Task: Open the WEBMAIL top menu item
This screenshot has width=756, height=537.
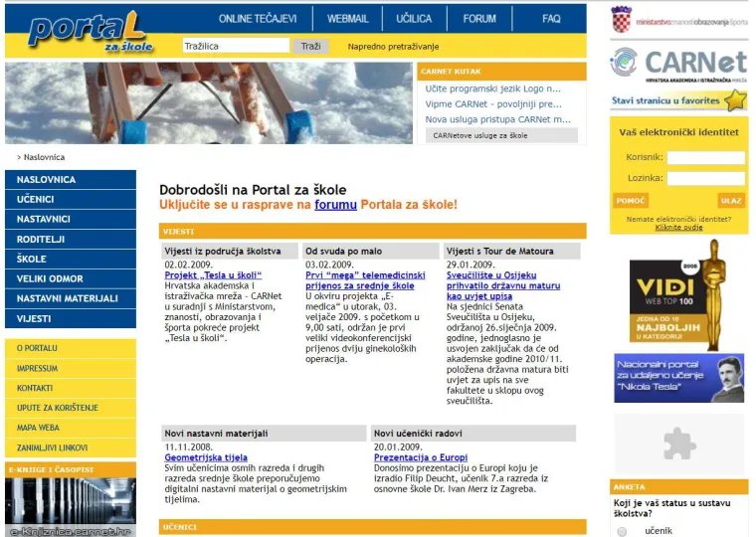Action: pyautogui.click(x=347, y=19)
